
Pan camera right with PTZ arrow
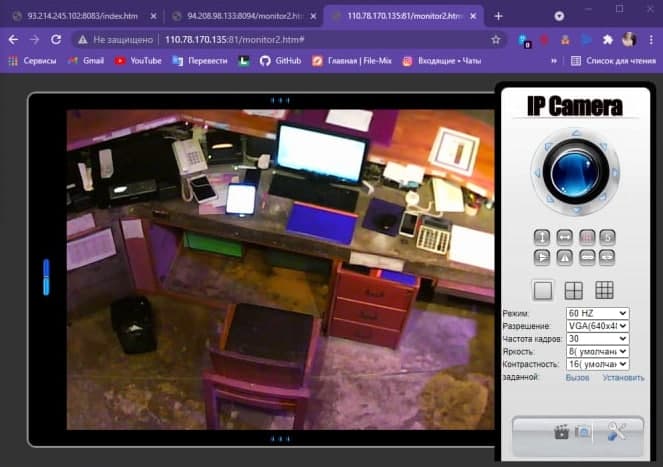point(611,171)
